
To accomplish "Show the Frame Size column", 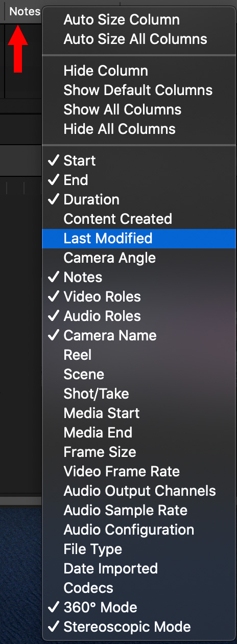I will 139,452.
